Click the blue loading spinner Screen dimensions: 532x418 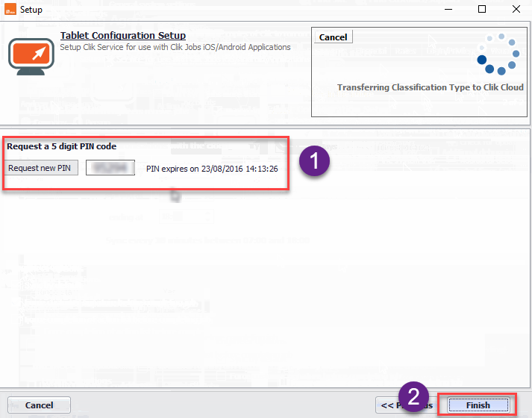tap(493, 53)
